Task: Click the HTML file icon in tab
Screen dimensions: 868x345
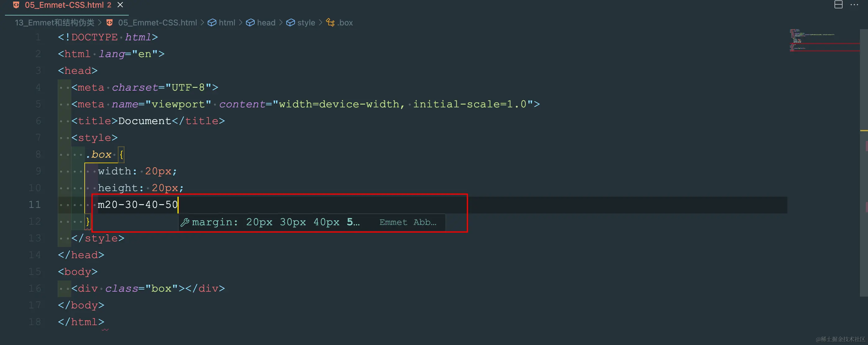Action: pyautogui.click(x=16, y=5)
